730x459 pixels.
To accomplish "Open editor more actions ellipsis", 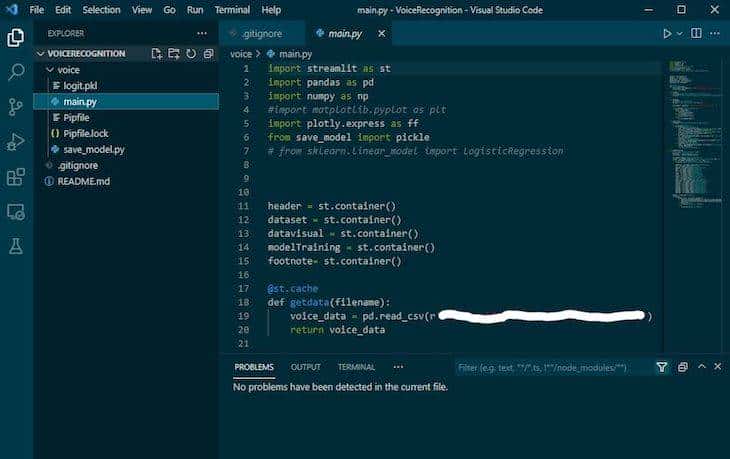I will (x=715, y=34).
